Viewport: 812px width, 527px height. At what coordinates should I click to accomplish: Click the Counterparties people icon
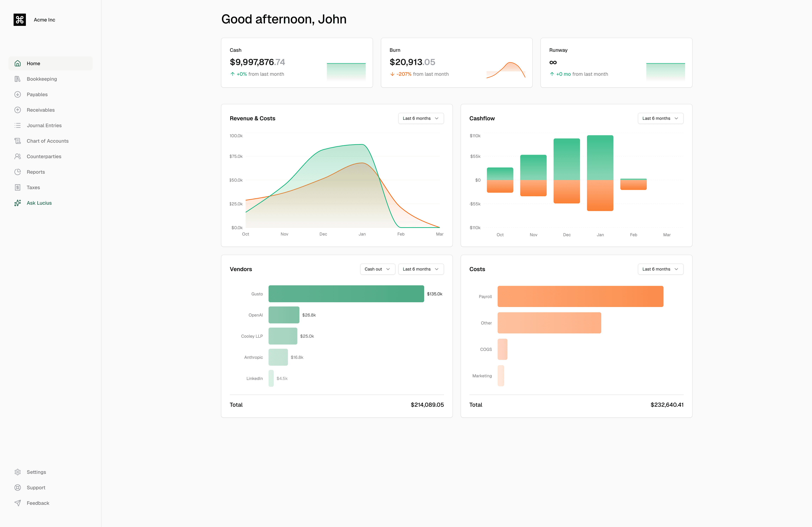[x=18, y=157]
